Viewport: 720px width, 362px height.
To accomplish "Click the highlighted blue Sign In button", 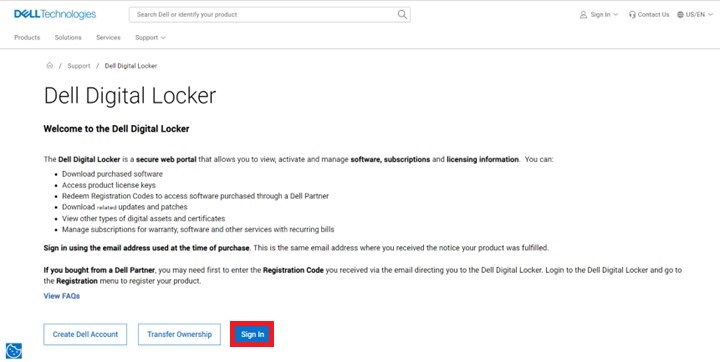I will click(x=252, y=334).
